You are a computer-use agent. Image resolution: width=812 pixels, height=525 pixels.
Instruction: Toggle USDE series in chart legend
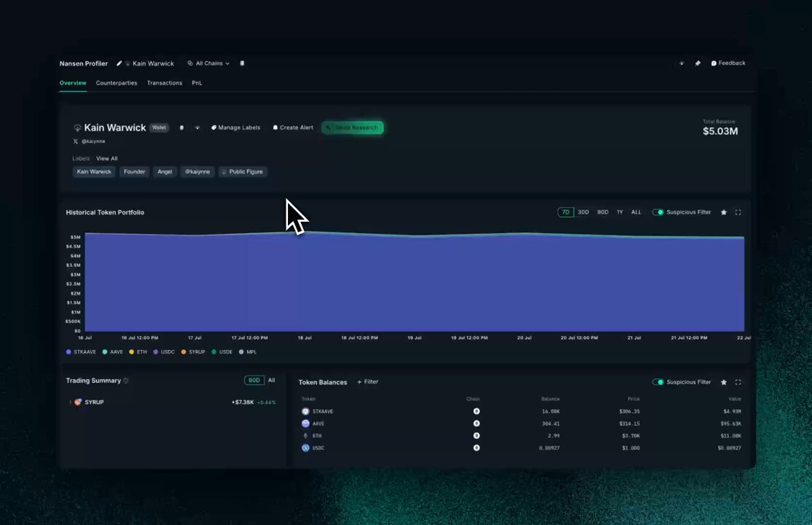point(222,352)
